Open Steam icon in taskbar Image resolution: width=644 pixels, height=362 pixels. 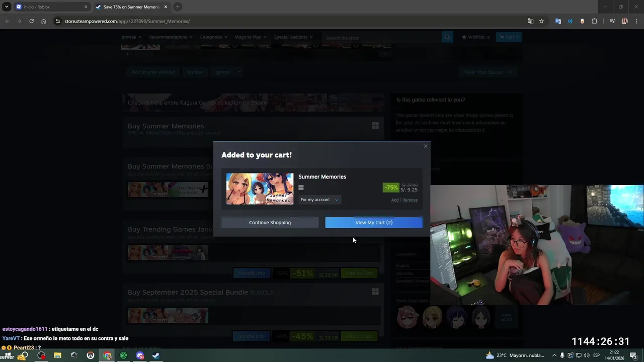[x=156, y=356]
